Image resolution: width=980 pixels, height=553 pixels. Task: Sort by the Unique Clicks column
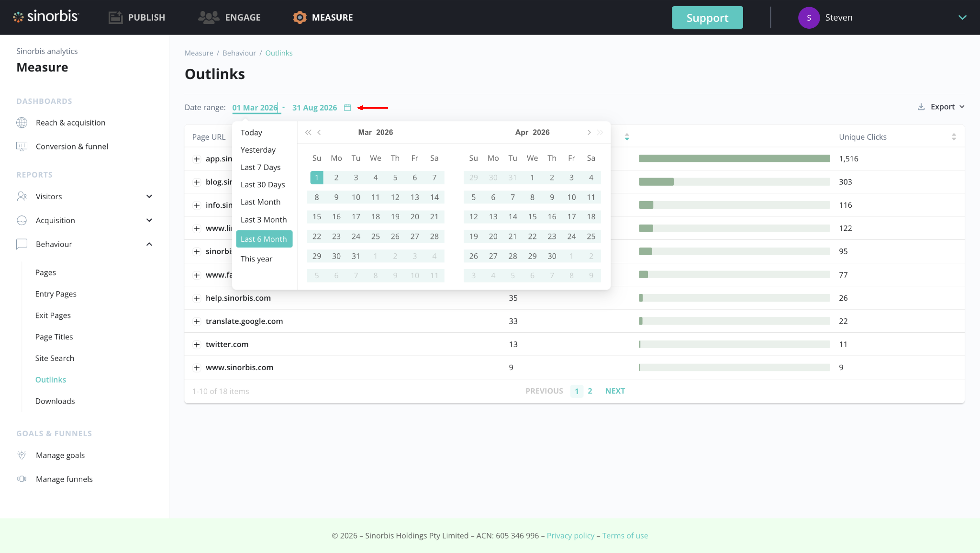click(x=954, y=137)
